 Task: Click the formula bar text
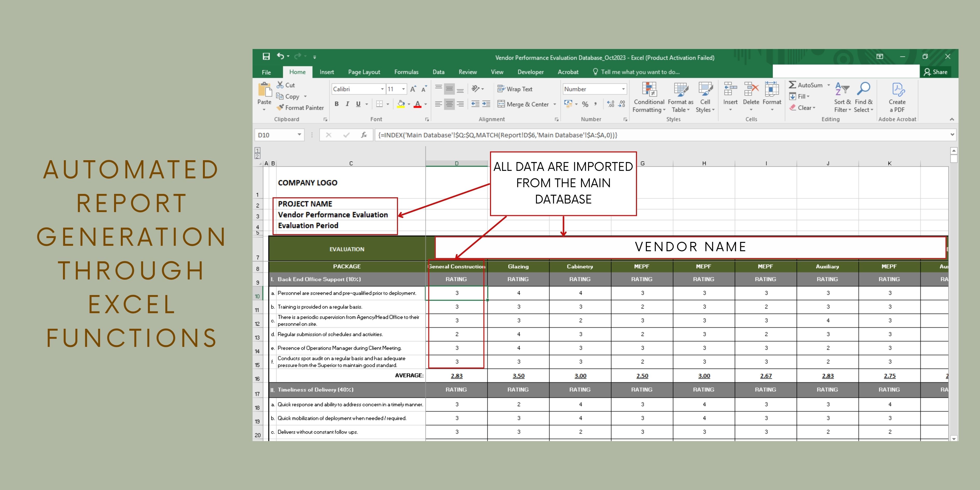point(498,135)
